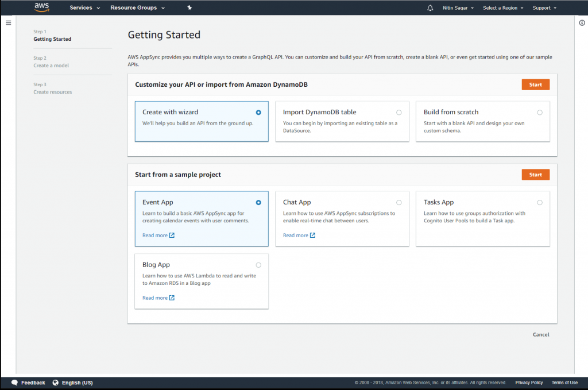Expand the Services dropdown menu
This screenshot has height=390, width=588.
(84, 8)
